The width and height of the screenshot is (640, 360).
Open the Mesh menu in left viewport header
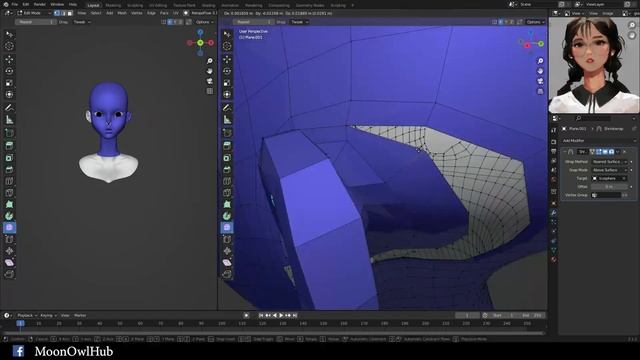[x=122, y=13]
